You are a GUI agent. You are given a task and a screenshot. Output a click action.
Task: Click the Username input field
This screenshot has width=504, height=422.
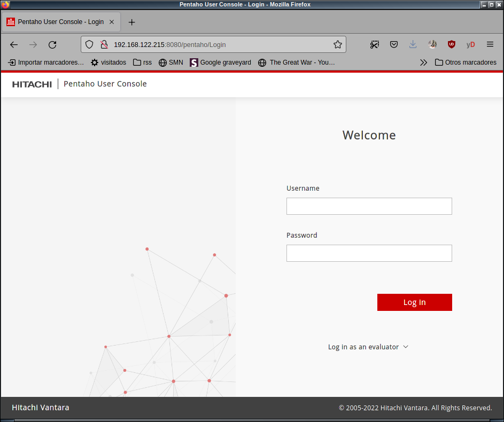click(x=369, y=206)
